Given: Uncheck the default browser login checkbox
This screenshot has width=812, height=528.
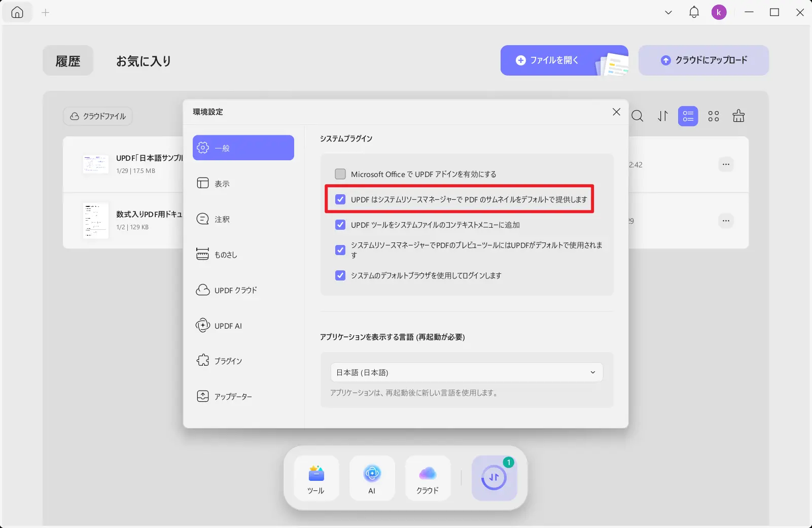Looking at the screenshot, I should 340,275.
